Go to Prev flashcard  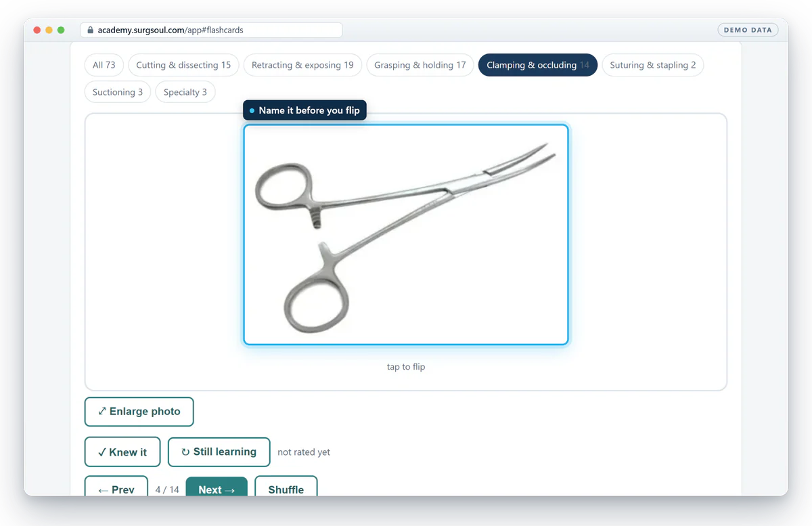pos(116,486)
